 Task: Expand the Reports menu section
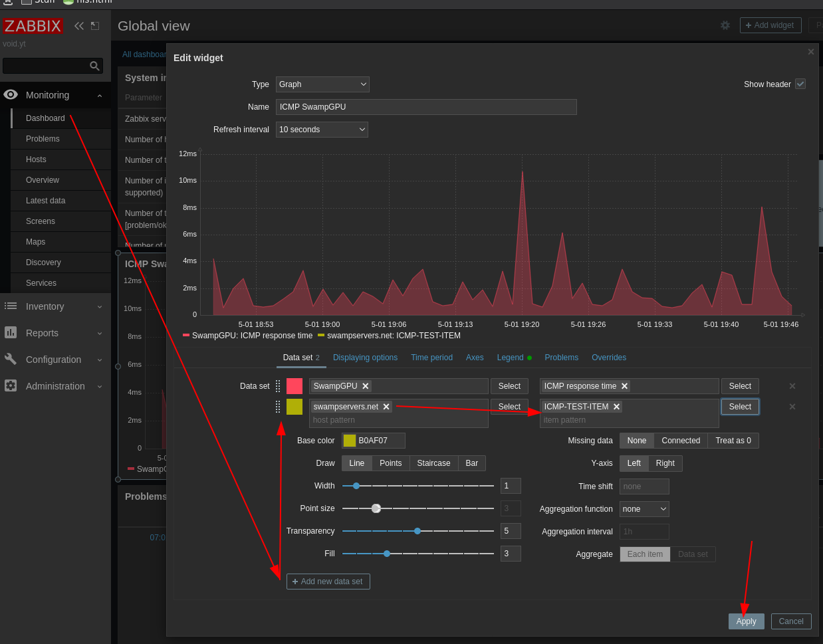point(100,333)
